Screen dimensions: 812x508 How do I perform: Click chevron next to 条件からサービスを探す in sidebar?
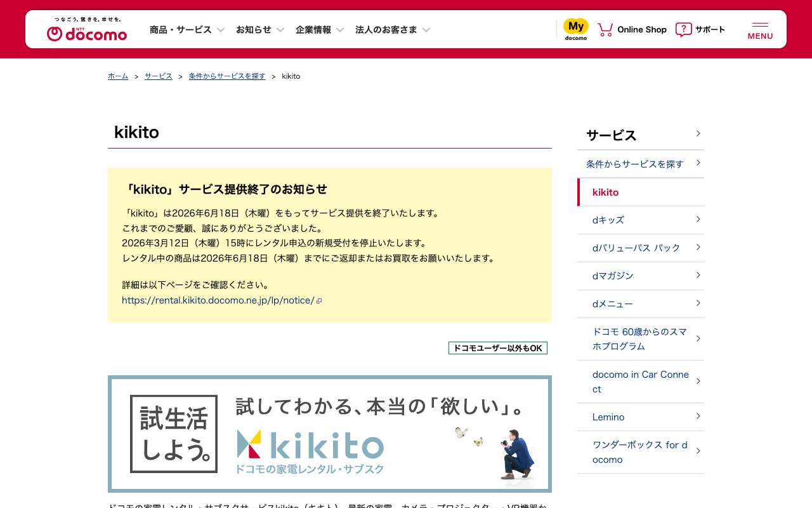698,163
